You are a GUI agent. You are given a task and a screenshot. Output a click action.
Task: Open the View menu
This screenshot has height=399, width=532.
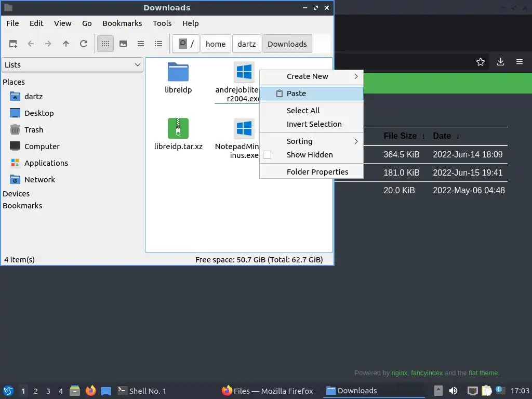click(x=63, y=23)
